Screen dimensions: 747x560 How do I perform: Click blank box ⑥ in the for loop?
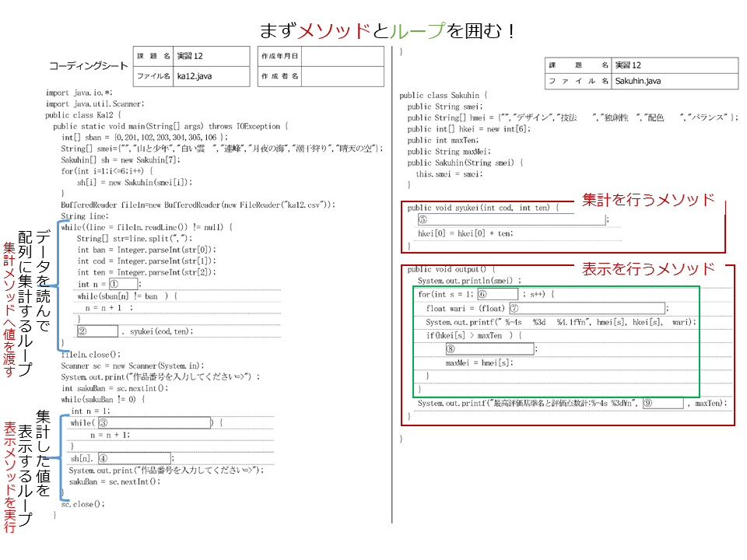tap(497, 294)
